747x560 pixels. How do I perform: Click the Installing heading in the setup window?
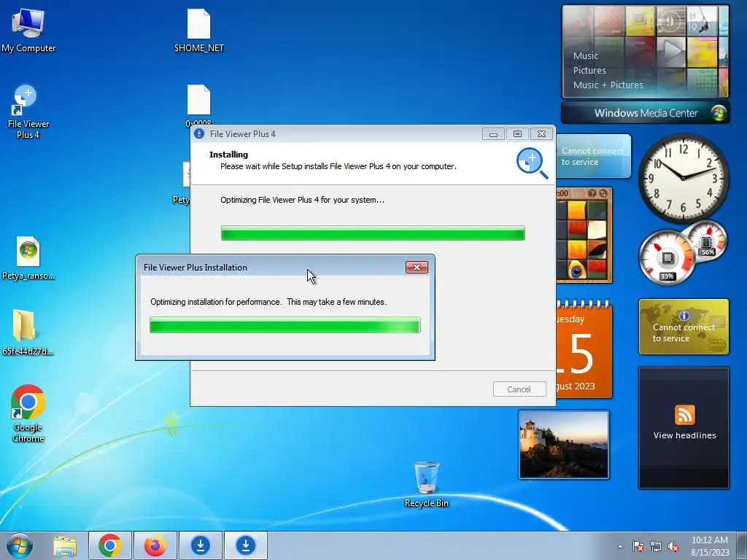pos(228,155)
